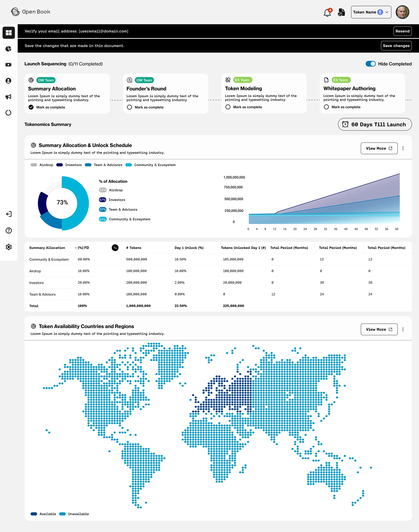
Task: Click the Team & Advisors legend swatch
Action: (88, 165)
